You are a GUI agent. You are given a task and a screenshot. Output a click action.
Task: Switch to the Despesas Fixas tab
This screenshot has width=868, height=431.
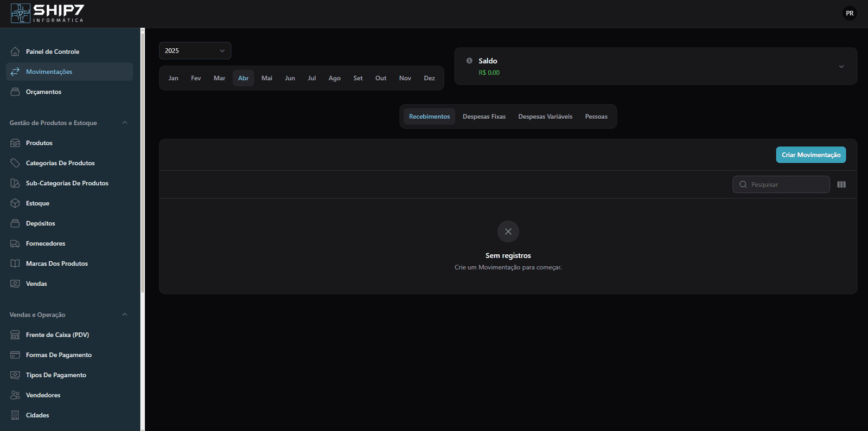tap(484, 117)
